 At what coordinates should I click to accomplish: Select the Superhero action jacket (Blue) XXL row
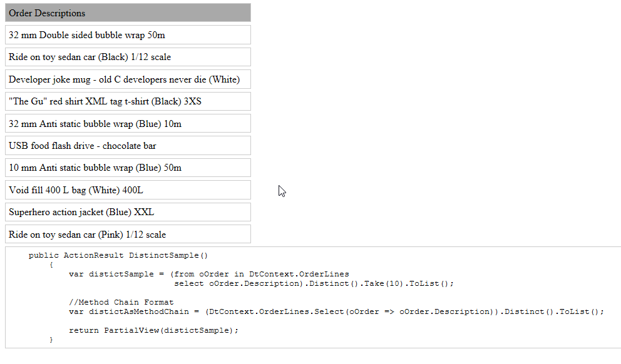pyautogui.click(x=128, y=212)
